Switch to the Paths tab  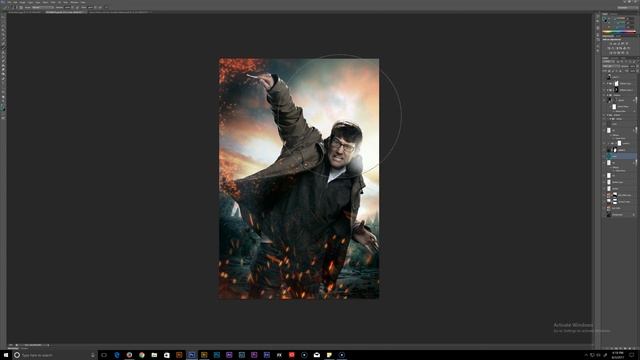[x=623, y=58]
